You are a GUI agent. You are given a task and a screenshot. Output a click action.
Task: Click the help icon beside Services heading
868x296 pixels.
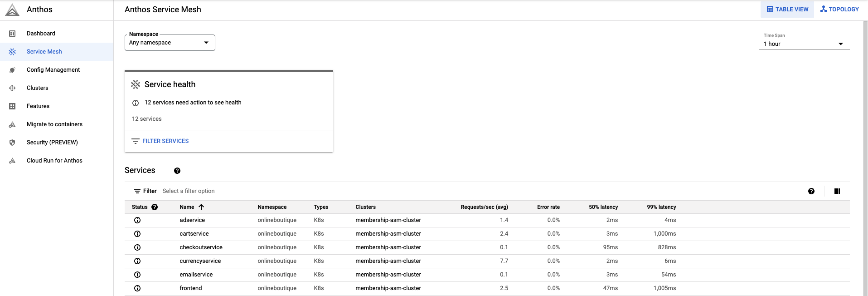click(x=177, y=171)
